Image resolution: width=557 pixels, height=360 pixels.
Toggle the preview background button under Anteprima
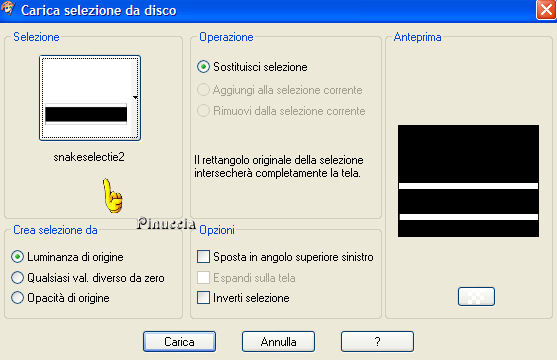click(476, 296)
